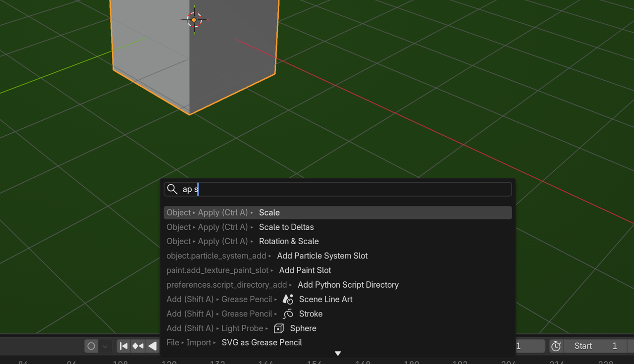
Task: Choose Grease Pencil Stroke entry
Action: click(338, 313)
